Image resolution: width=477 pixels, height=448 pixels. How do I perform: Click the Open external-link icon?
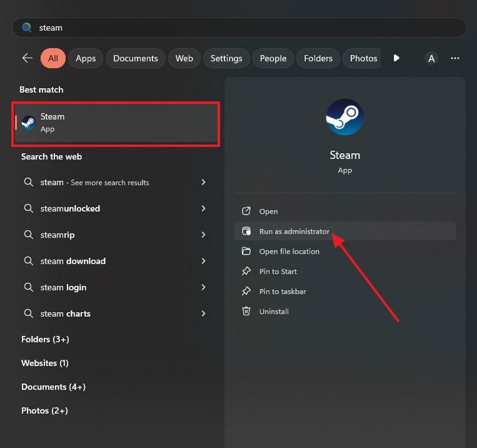tap(246, 211)
